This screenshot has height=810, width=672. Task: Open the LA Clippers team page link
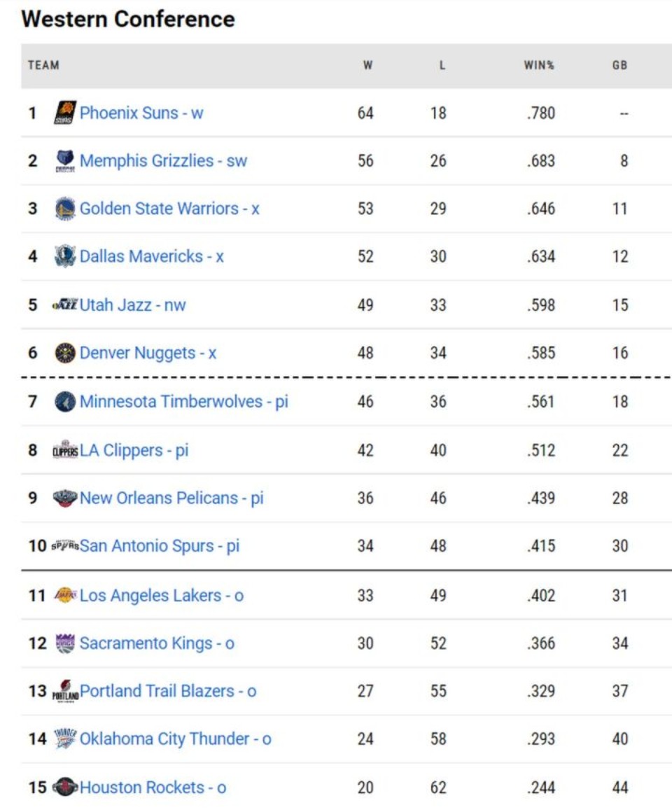(x=134, y=450)
